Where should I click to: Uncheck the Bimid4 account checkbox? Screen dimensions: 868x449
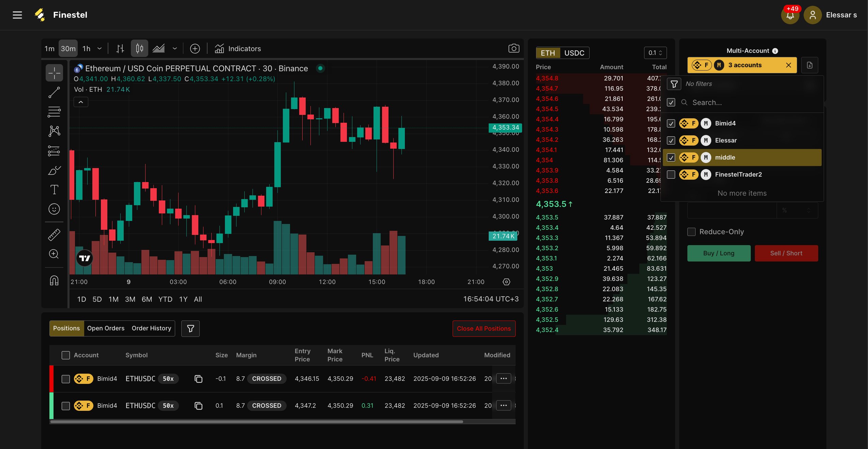point(671,123)
